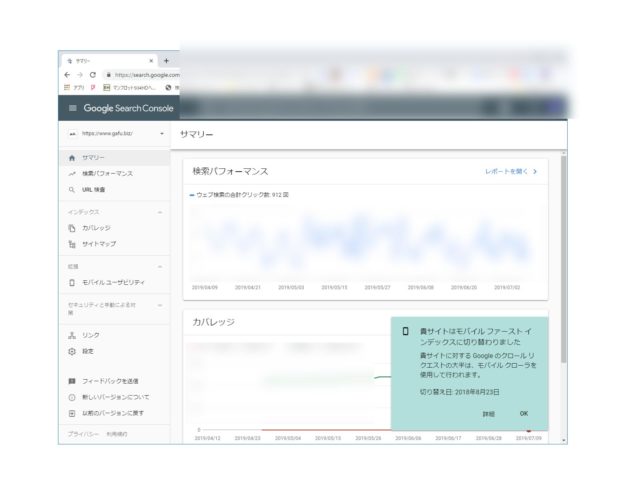This screenshot has height=480, width=640.
Task: Close the サマリー browser tab
Action: coord(151,61)
